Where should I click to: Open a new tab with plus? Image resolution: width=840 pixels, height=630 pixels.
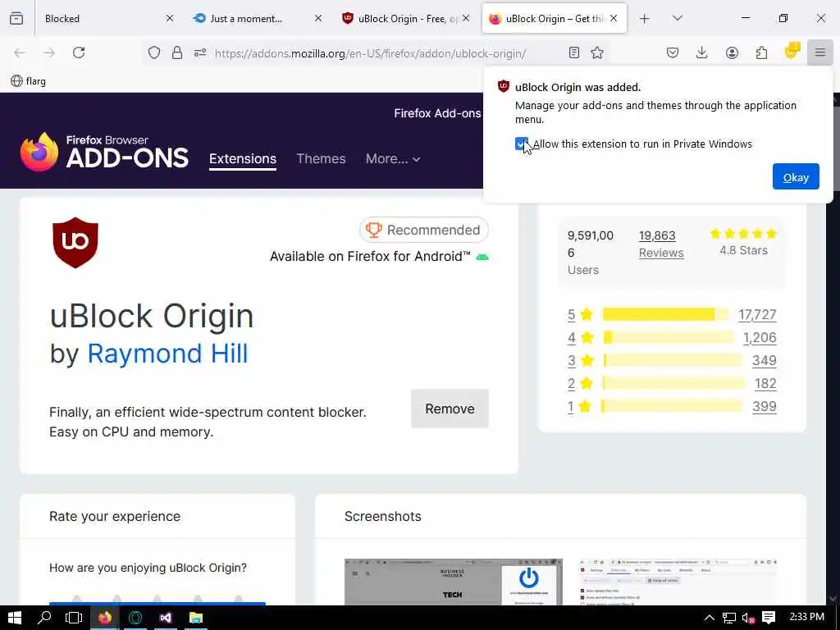pyautogui.click(x=645, y=19)
